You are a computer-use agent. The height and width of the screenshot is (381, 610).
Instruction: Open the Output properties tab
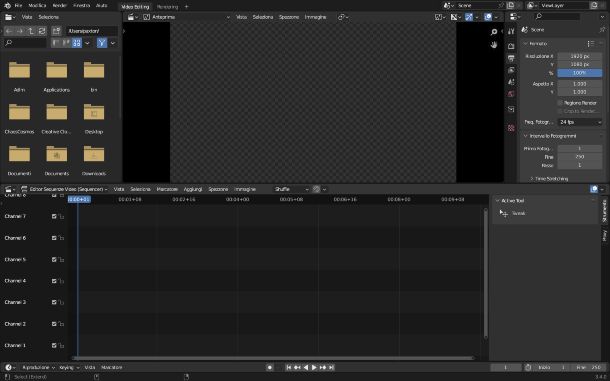click(511, 58)
